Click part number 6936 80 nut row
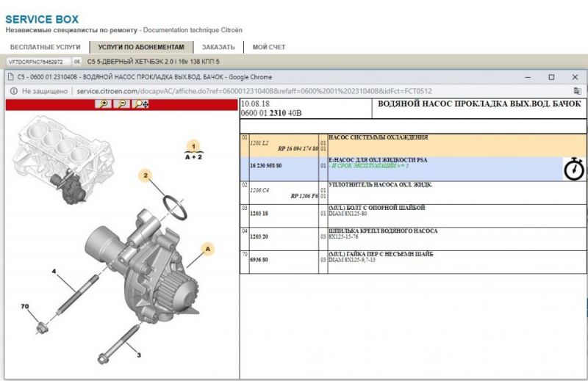 pyautogui.click(x=259, y=260)
